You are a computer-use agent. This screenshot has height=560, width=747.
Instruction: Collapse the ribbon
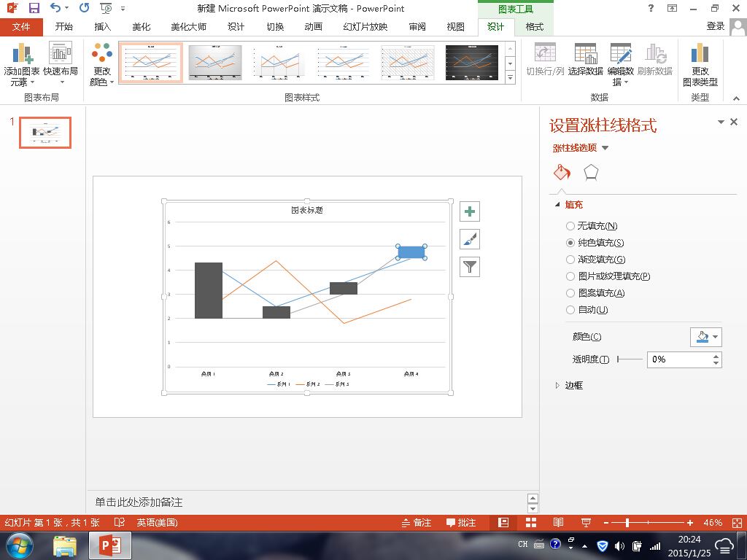pyautogui.click(x=737, y=98)
